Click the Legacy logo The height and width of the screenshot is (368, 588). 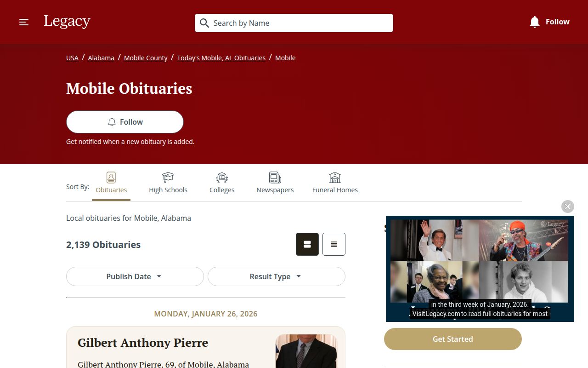pyautogui.click(x=67, y=21)
